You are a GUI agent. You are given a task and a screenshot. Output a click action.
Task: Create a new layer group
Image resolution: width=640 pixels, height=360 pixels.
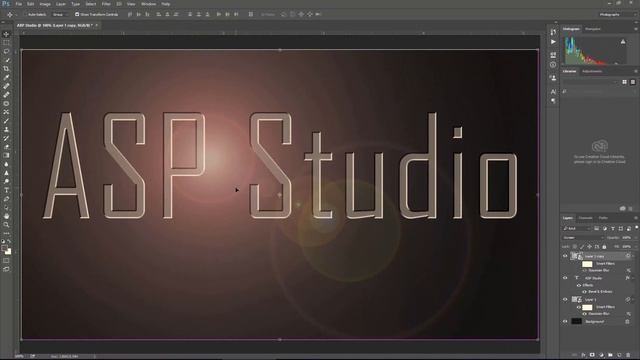tap(610, 355)
